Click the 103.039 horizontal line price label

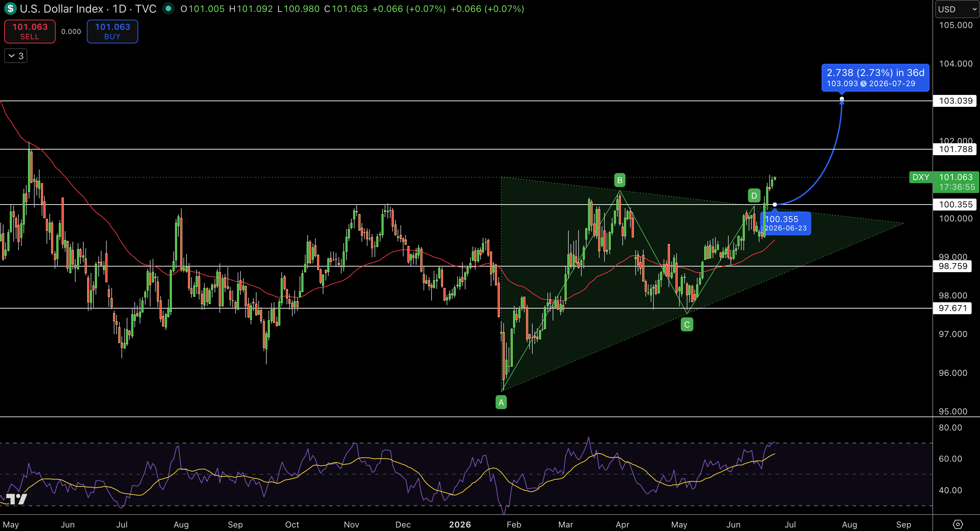point(955,101)
